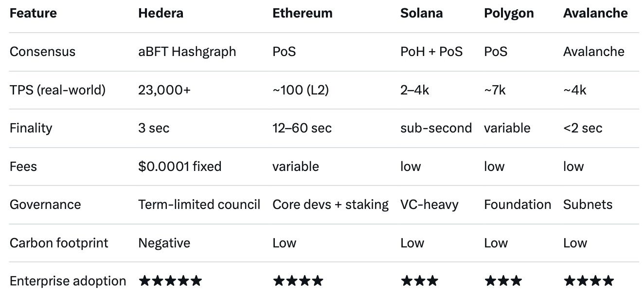Click Hedera's five-star enterprise adoption rating

170,281
